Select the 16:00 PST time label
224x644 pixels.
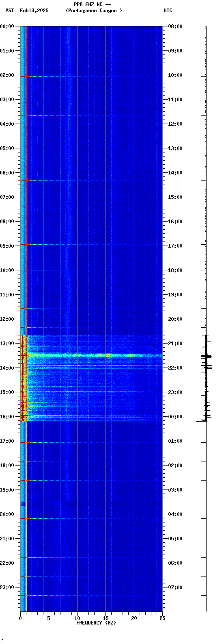click(7, 417)
